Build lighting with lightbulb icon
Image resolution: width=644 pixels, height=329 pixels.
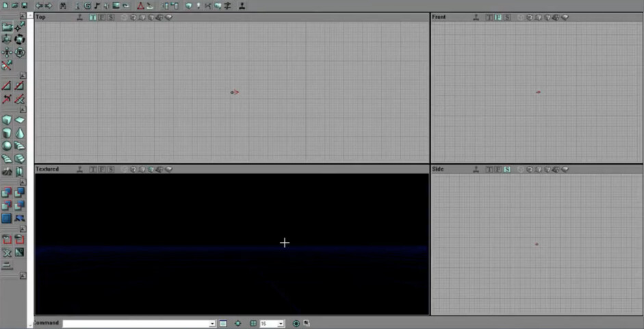[x=198, y=5]
